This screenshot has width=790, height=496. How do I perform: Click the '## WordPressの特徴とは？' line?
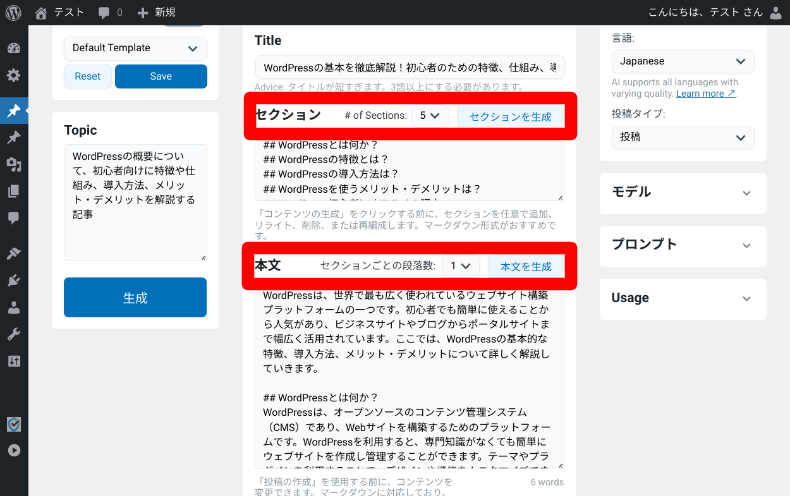pyautogui.click(x=325, y=159)
